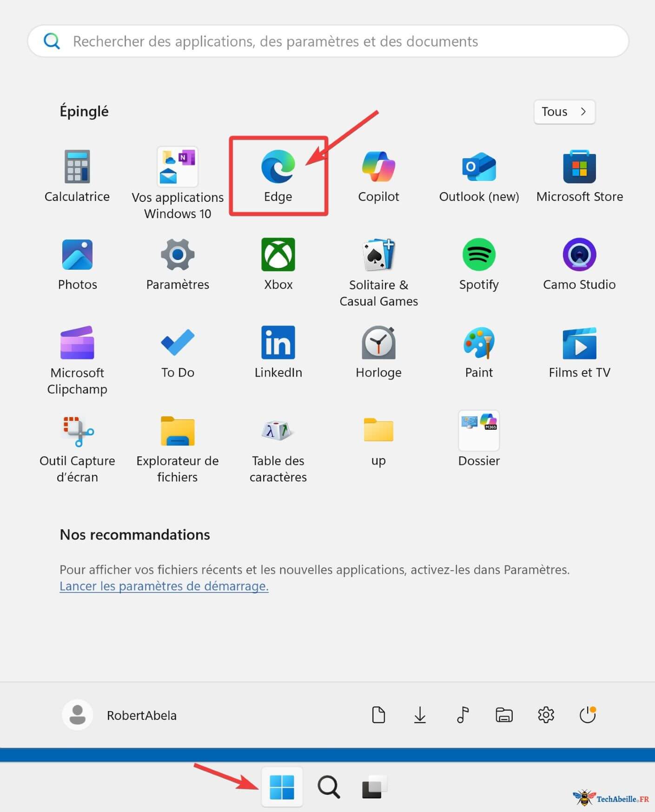The width and height of the screenshot is (655, 812).
Task: Open the Documents folder shortcut icon
Action: pos(378,715)
